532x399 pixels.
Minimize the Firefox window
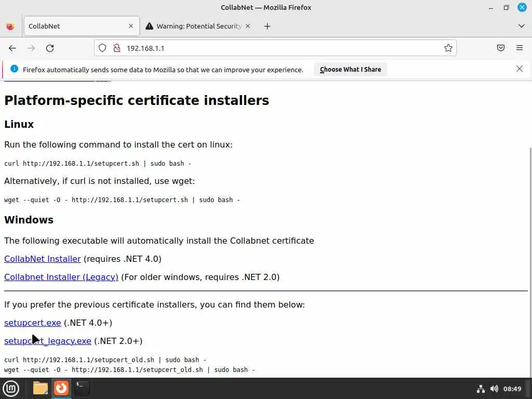tap(490, 7)
